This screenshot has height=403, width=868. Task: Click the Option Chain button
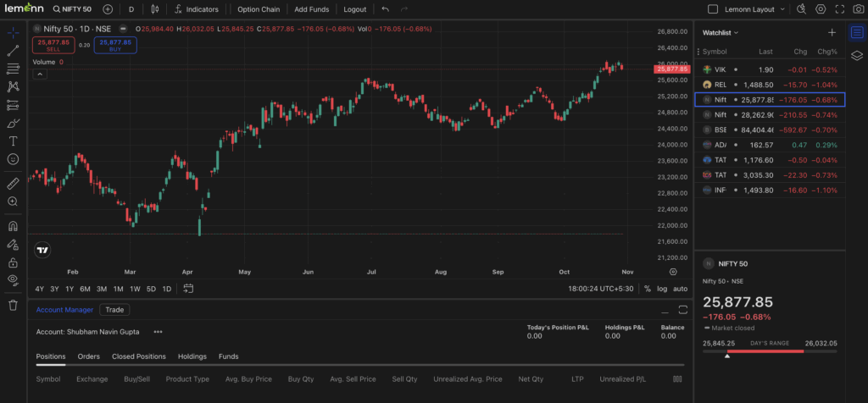click(x=259, y=9)
